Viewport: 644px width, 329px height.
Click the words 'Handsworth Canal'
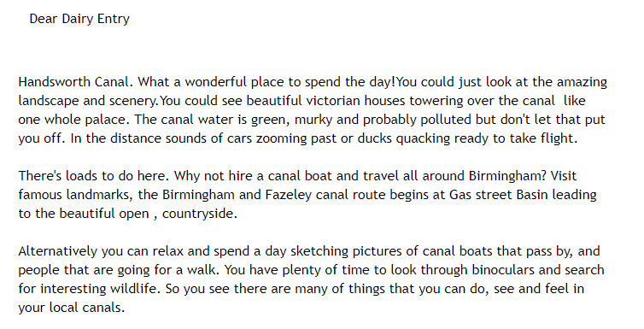[x=73, y=82]
